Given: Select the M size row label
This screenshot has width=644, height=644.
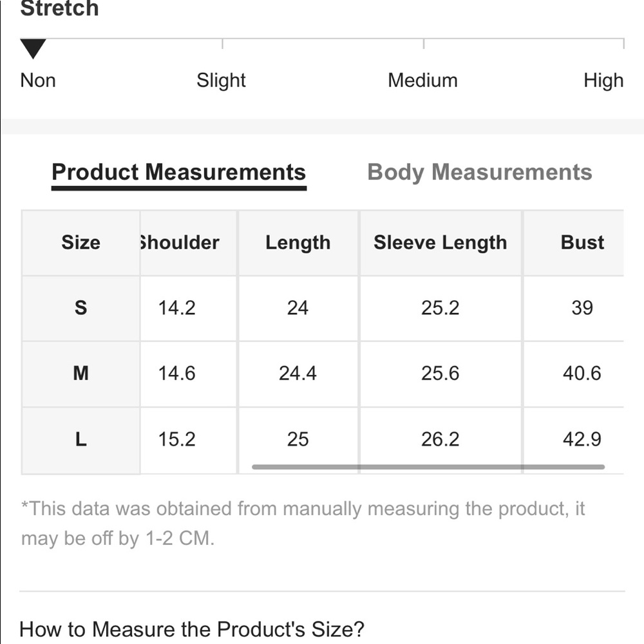Looking at the screenshot, I should click(80, 374).
